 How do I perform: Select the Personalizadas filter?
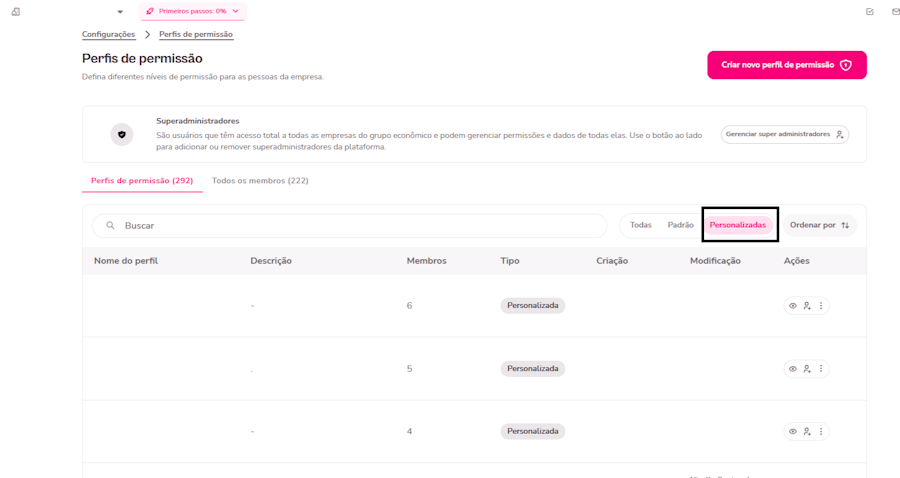point(738,225)
